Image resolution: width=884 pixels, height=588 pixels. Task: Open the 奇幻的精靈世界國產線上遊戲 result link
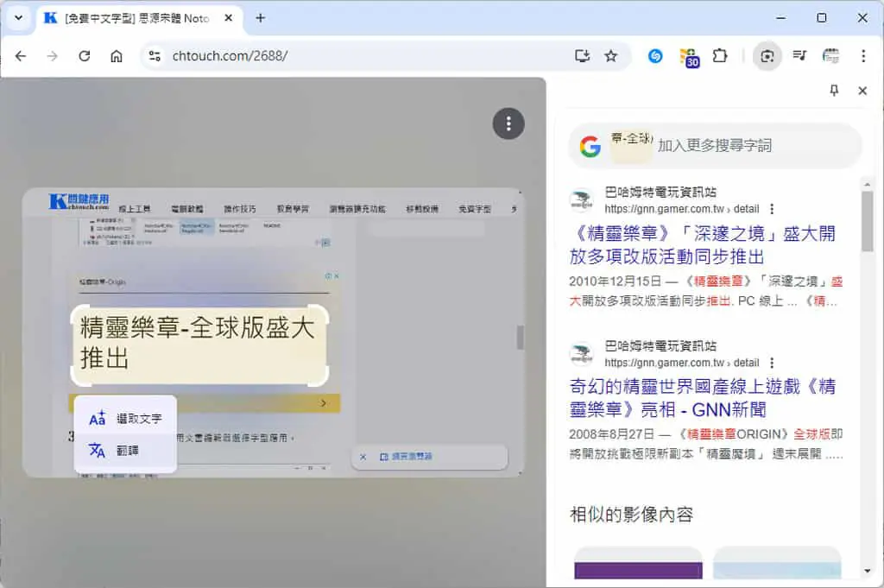[x=703, y=397]
